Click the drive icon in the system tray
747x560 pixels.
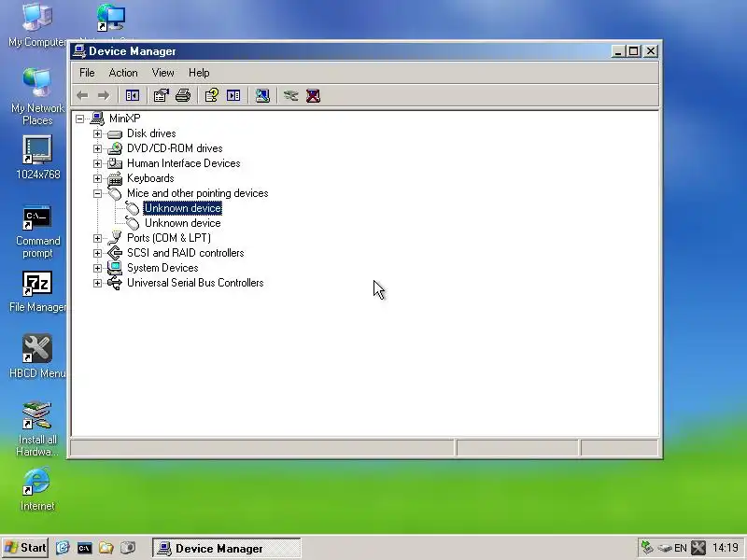click(x=665, y=549)
